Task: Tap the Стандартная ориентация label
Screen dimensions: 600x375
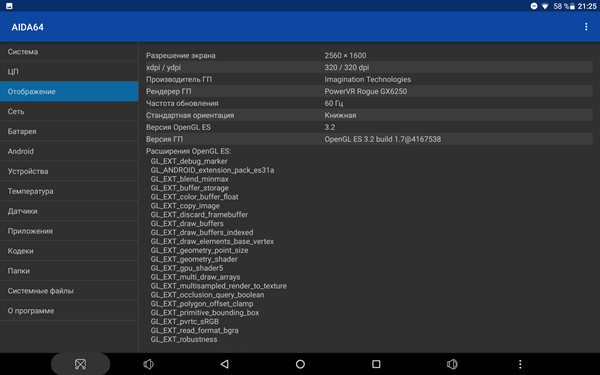Action: click(x=190, y=115)
